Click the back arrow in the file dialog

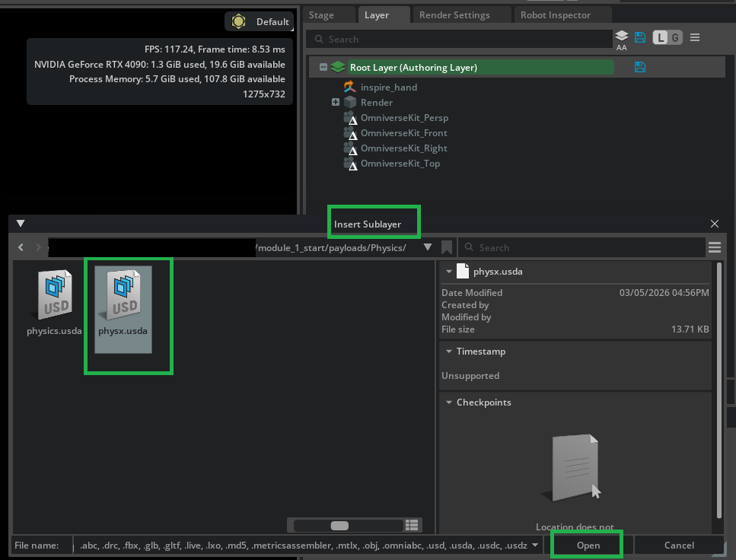coord(21,247)
